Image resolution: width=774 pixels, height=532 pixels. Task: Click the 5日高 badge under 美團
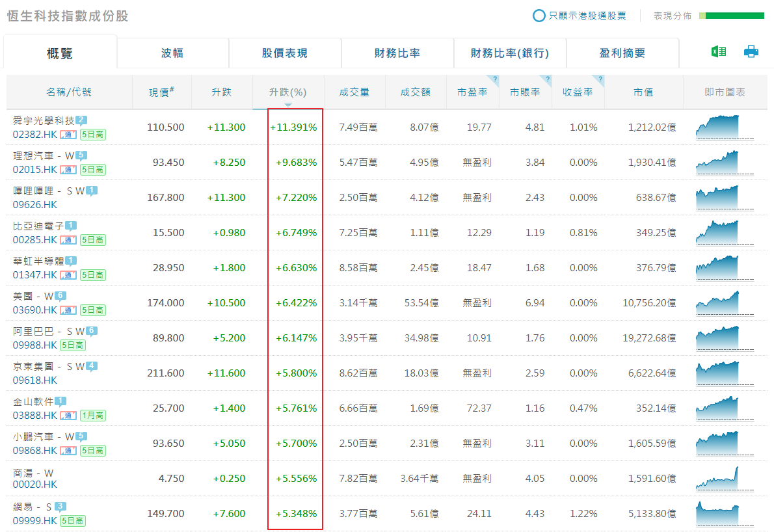pyautogui.click(x=92, y=310)
